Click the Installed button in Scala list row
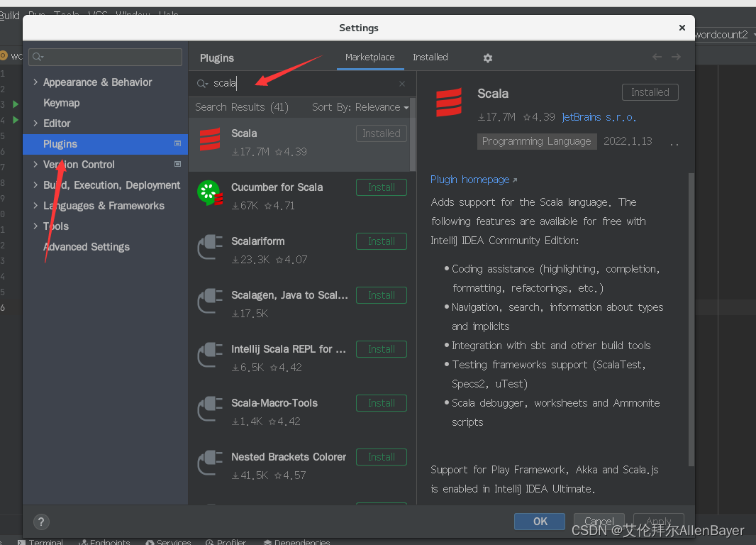This screenshot has width=756, height=545. coord(382,133)
